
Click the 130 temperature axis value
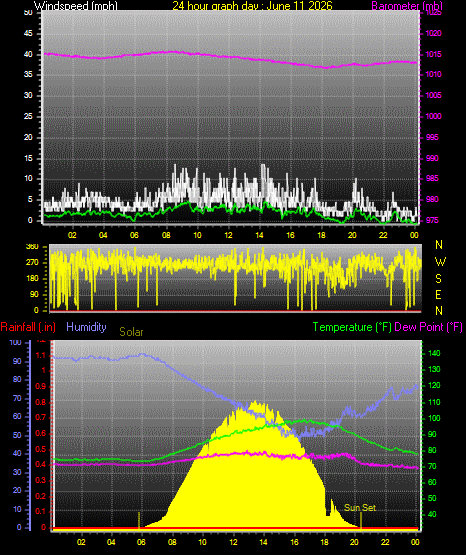[x=435, y=369]
